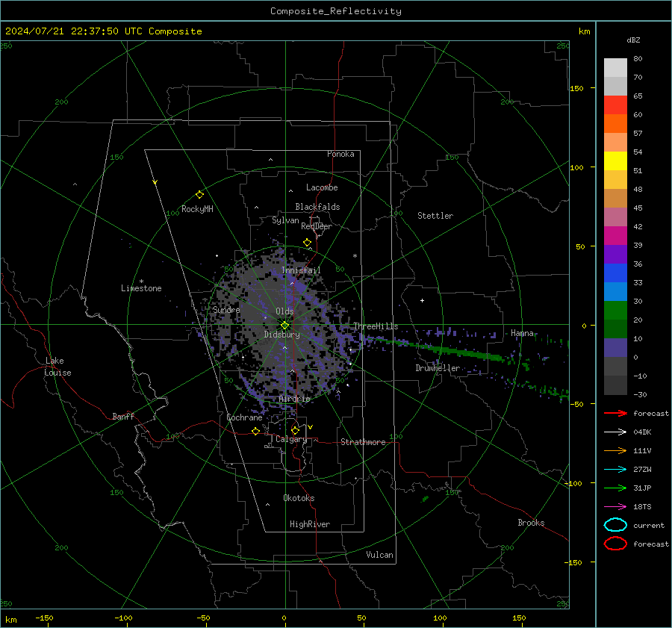Click the 'Ponoka' map label
Screen dimensions: 672x628
(340, 154)
